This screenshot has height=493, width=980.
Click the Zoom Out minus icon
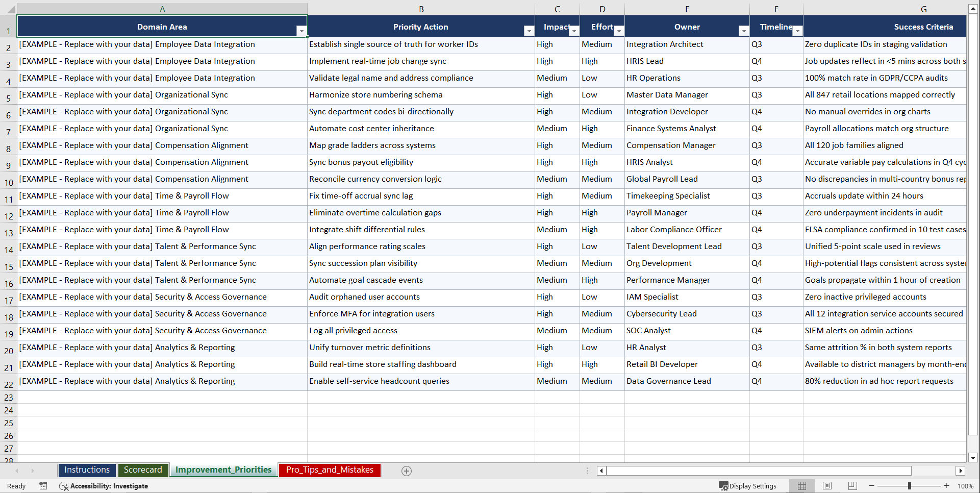871,486
